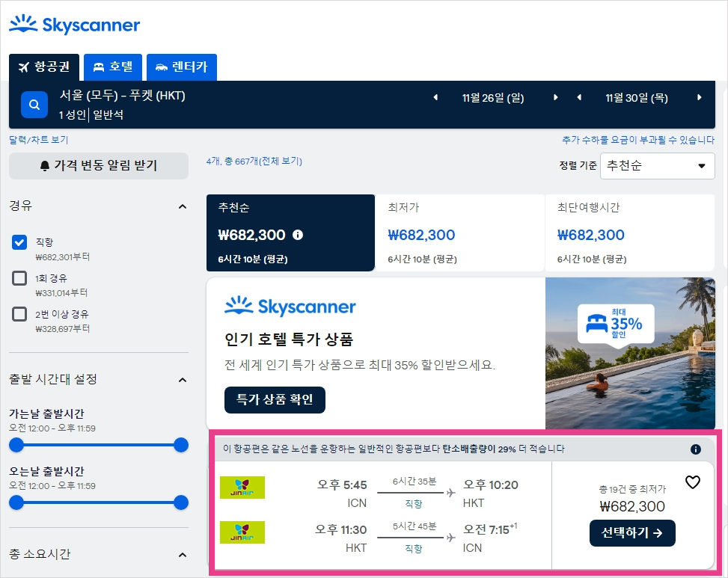Select the 최단여행시간 result tab

tap(629, 233)
